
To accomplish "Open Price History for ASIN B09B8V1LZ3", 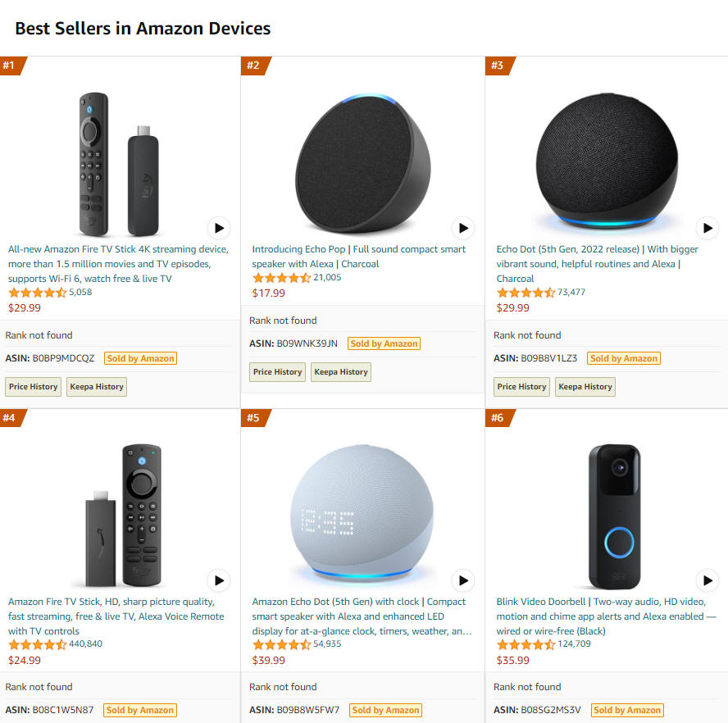I will pos(521,387).
